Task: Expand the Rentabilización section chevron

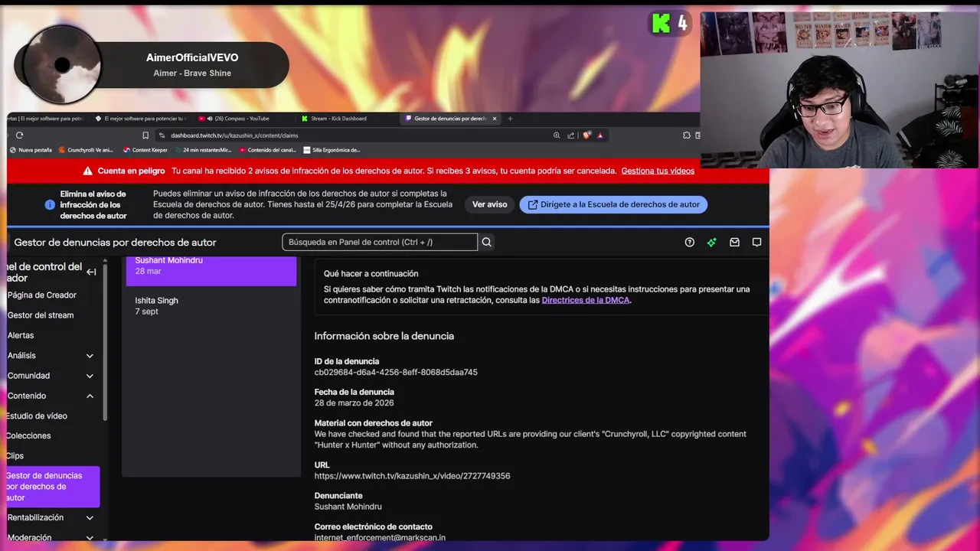Action: (x=90, y=518)
